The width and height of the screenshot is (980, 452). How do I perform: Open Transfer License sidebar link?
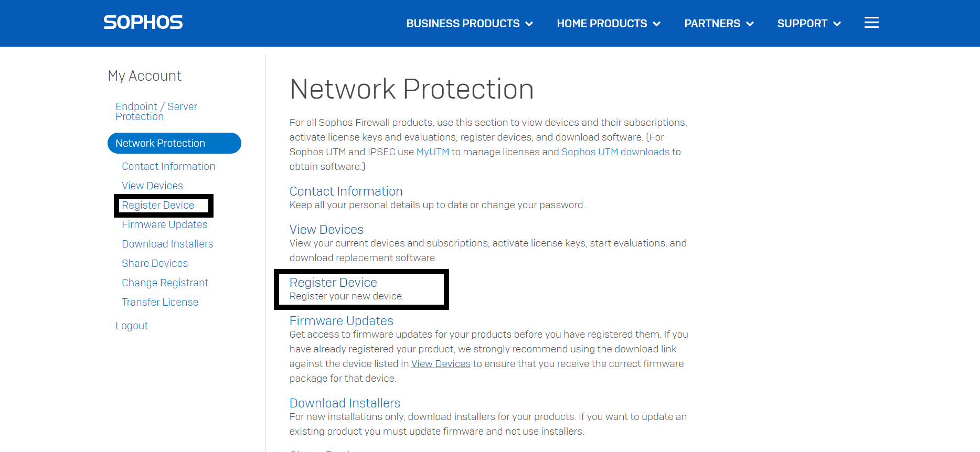click(x=160, y=302)
